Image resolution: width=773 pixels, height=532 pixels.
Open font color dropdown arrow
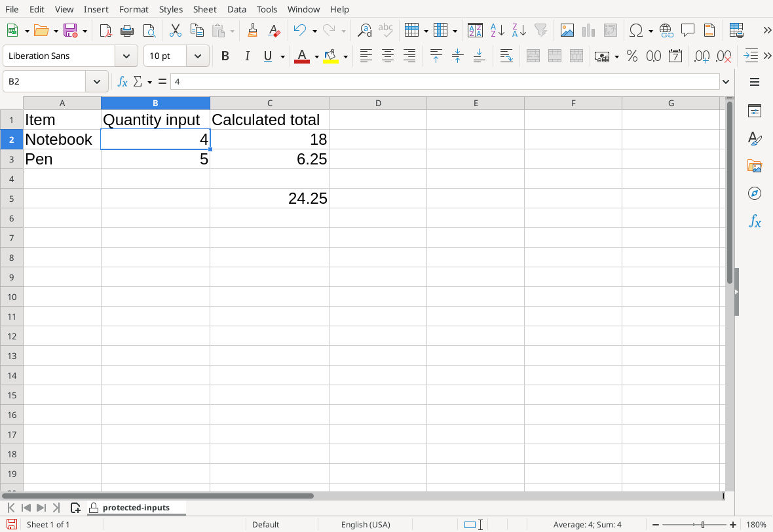pos(316,57)
